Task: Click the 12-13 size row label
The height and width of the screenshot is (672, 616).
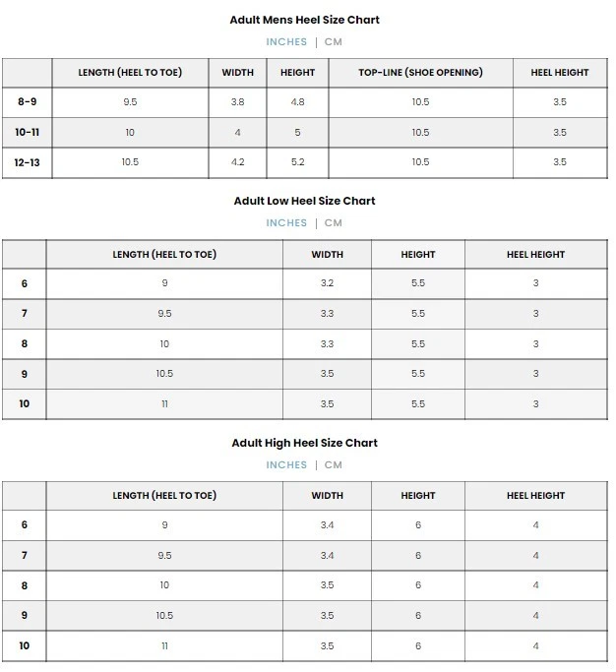Action: [27, 162]
